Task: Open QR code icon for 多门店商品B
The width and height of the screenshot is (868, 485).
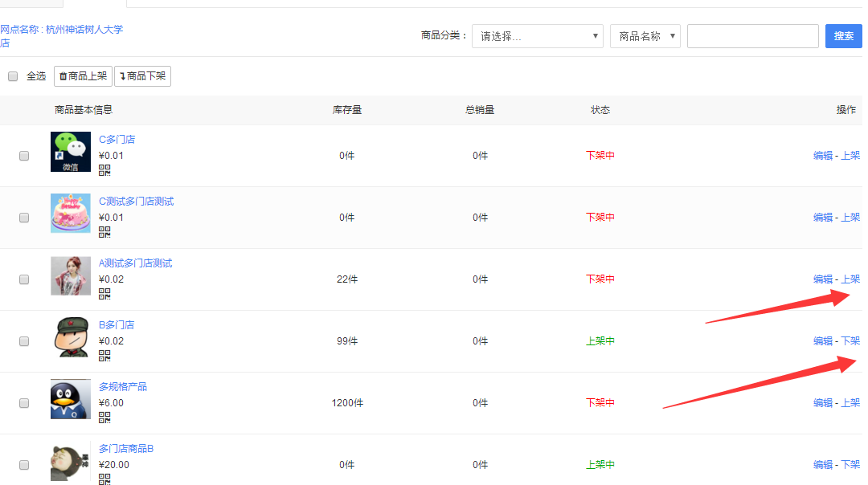Action: [x=104, y=479]
